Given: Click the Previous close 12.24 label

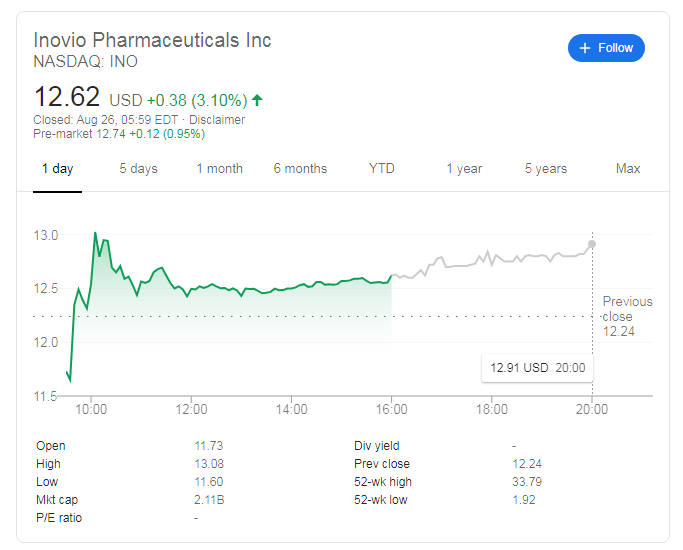Looking at the screenshot, I should [x=627, y=317].
